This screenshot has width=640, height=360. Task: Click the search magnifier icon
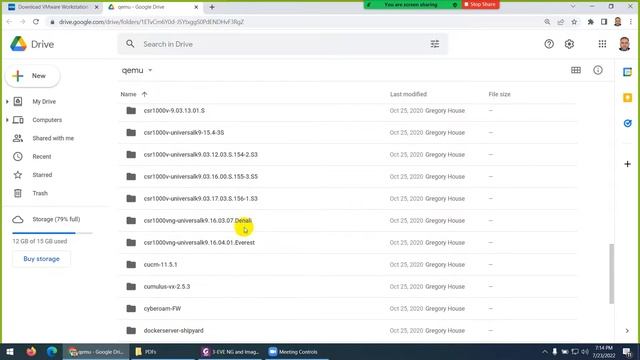click(x=130, y=44)
